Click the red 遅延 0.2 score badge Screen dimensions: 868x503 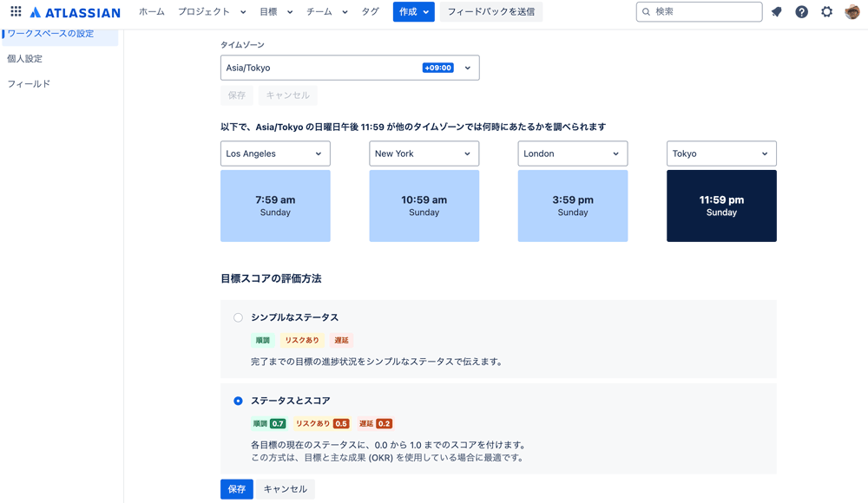[375, 424]
